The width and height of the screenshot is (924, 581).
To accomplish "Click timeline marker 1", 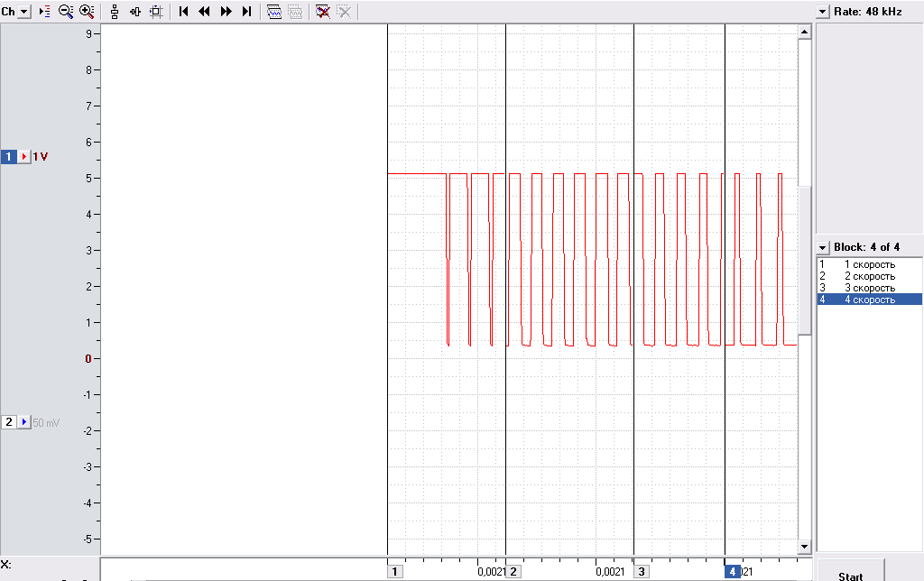I will [x=395, y=572].
